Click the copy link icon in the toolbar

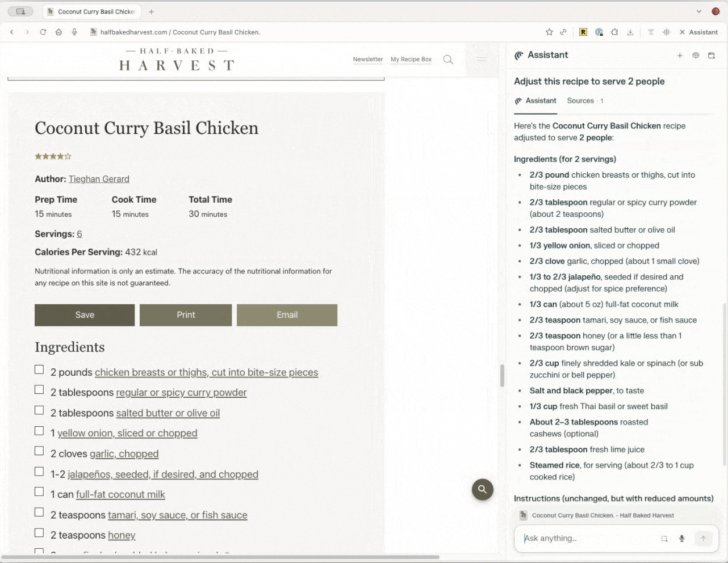[563, 32]
